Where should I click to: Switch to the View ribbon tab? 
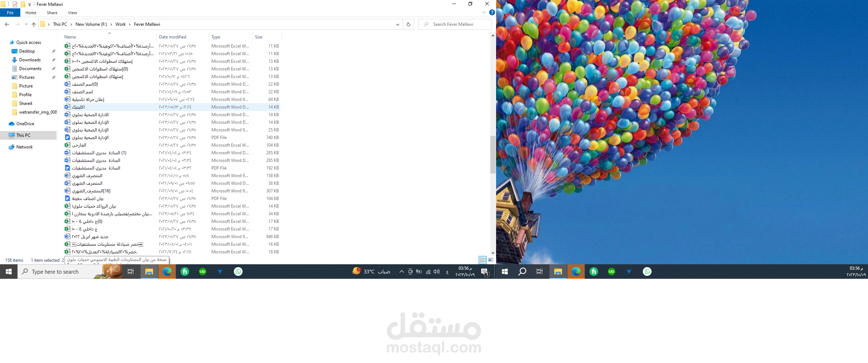pos(72,13)
